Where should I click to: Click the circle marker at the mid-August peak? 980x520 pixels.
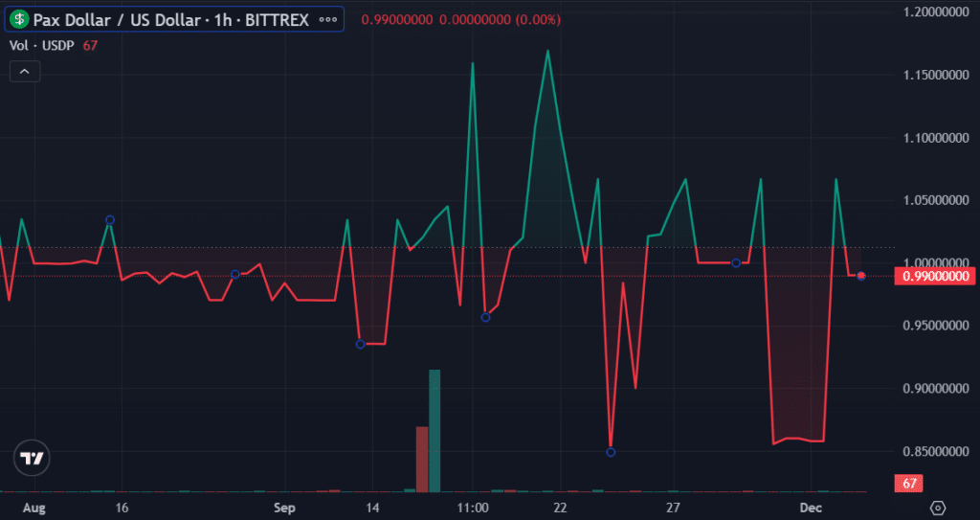(110, 220)
